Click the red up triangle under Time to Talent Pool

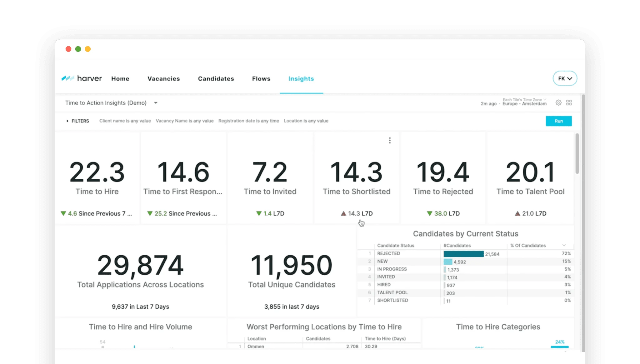pyautogui.click(x=517, y=213)
